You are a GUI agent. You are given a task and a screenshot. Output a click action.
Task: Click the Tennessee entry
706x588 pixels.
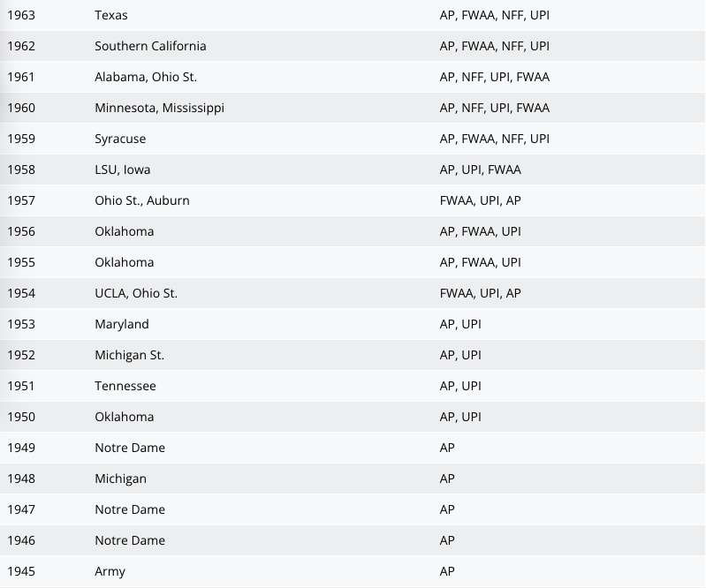125,386
